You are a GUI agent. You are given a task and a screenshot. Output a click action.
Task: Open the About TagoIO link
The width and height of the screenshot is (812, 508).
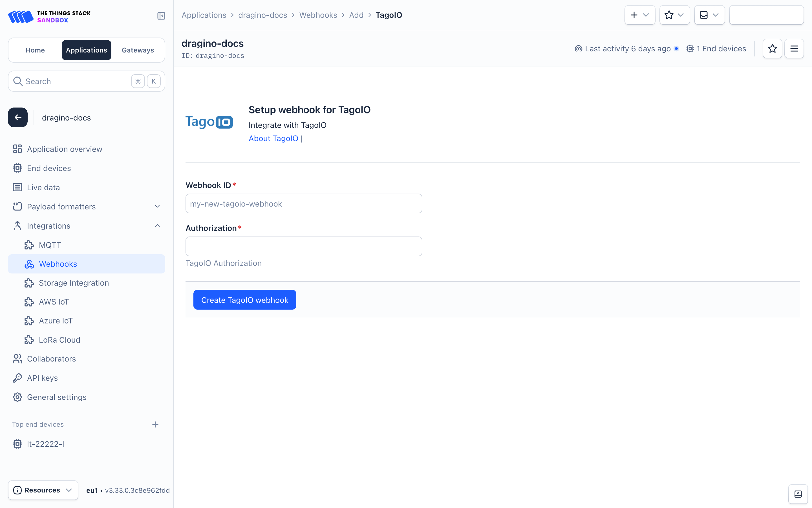[273, 138]
